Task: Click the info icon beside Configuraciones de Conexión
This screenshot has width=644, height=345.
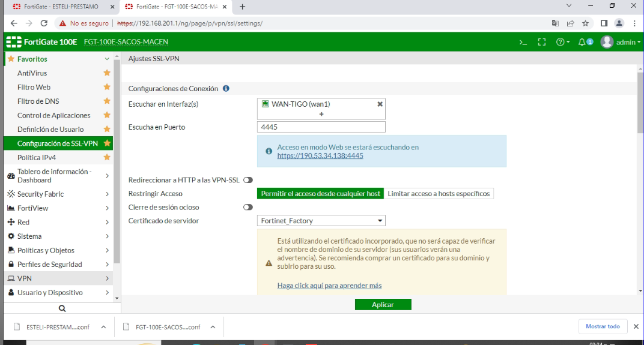Action: pyautogui.click(x=226, y=88)
